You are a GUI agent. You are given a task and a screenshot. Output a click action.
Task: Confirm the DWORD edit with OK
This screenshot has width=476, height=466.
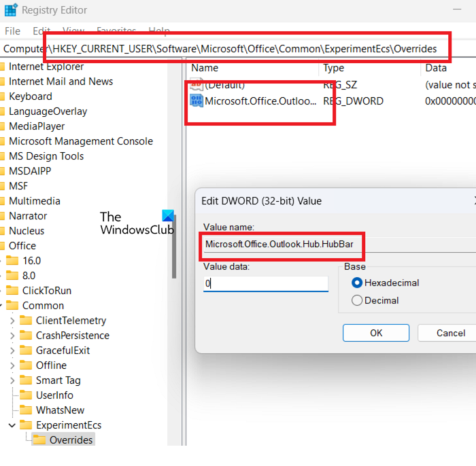[376, 333]
